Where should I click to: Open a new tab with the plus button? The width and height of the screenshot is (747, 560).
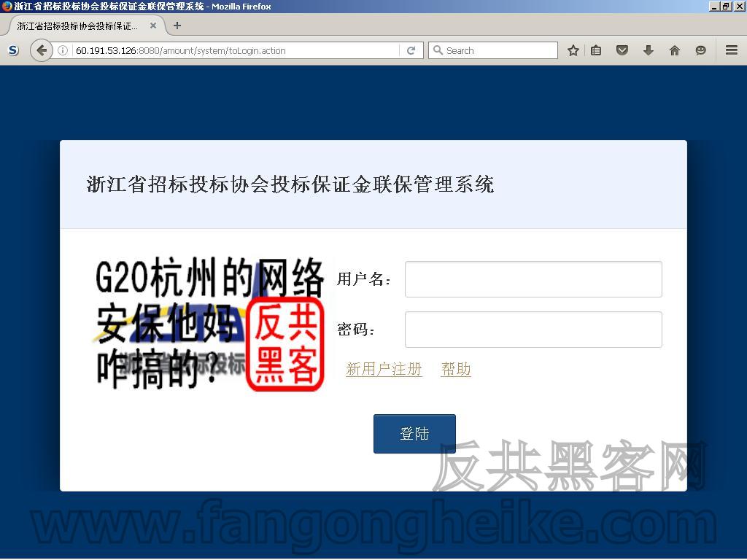(177, 26)
